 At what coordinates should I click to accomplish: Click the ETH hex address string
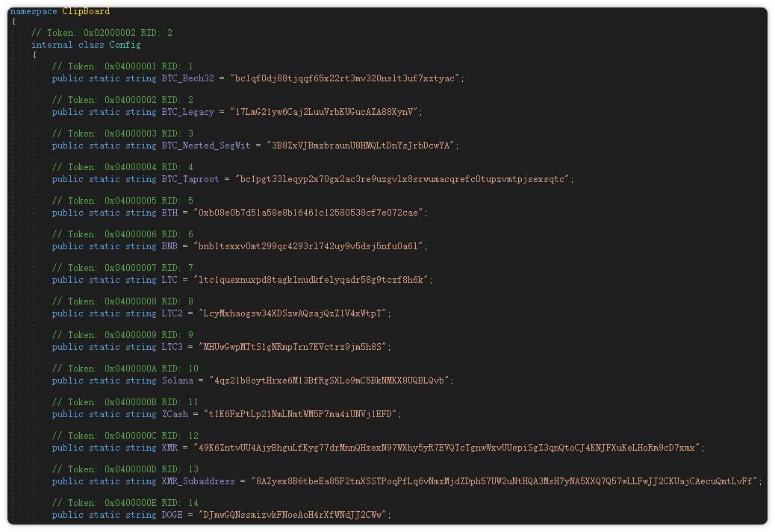pos(309,213)
